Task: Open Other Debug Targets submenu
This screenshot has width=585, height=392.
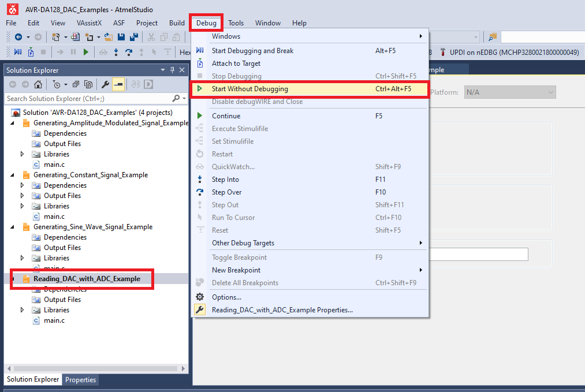Action: coord(310,243)
